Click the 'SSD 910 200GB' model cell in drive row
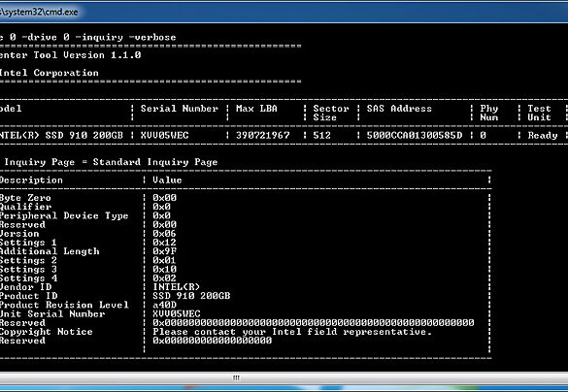The height and width of the screenshot is (392, 568). coord(84,136)
